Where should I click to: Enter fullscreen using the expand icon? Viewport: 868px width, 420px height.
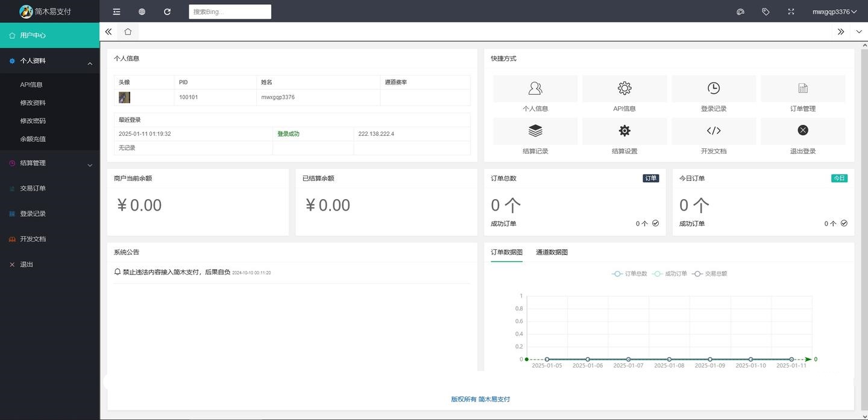click(791, 11)
